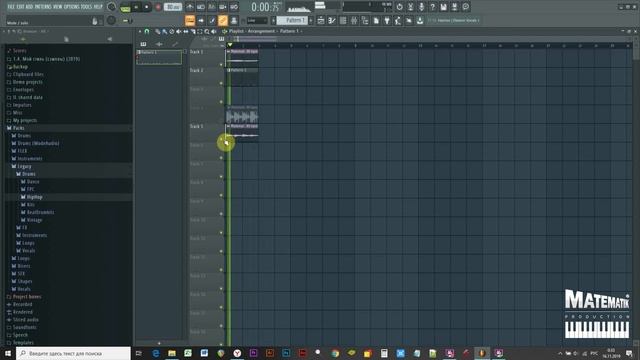Open the playlist snap magnet options
Image resolution: width=640 pixels, height=360 pixels.
pos(147,31)
